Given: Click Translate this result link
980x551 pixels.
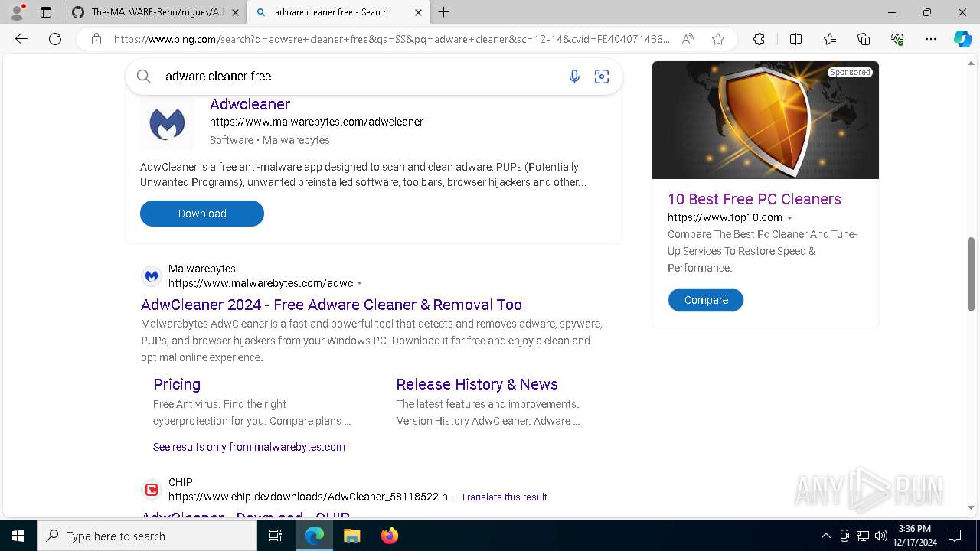Looking at the screenshot, I should click(504, 497).
